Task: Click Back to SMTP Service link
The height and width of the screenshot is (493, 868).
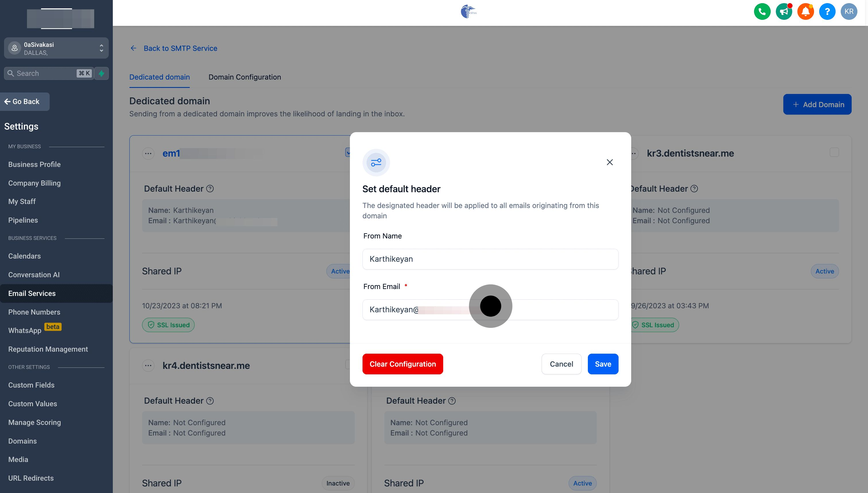Action: (x=180, y=48)
